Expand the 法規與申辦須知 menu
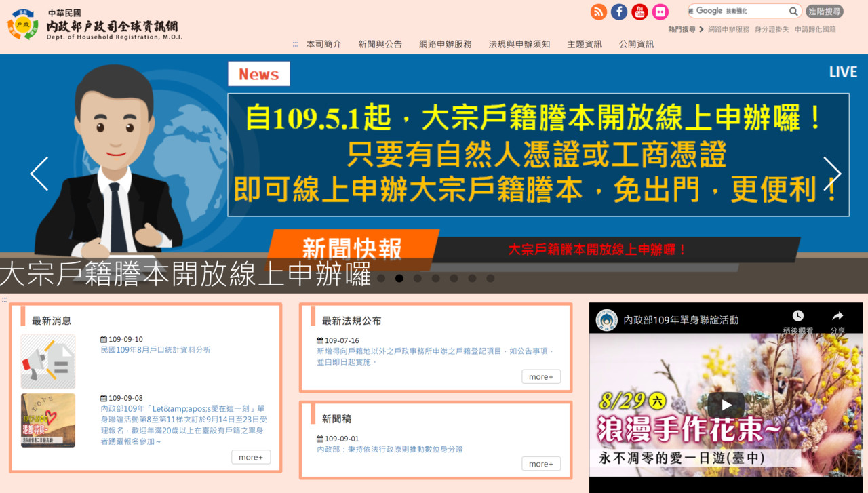The image size is (868, 493). coord(519,44)
